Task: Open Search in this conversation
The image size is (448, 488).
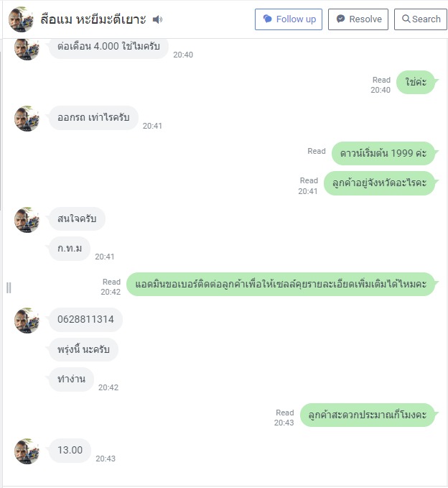Action: tap(421, 19)
